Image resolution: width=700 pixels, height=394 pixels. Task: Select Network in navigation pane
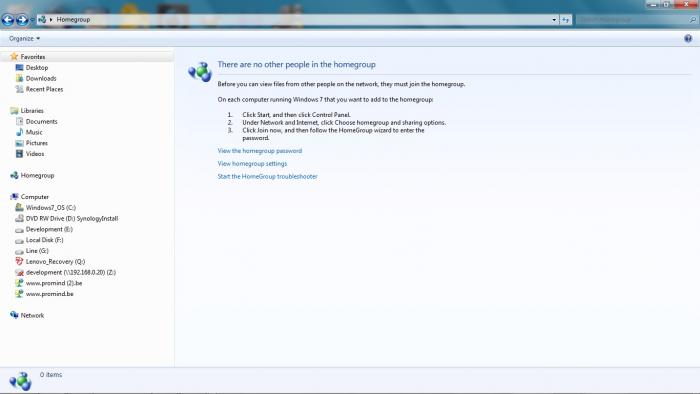pos(32,315)
